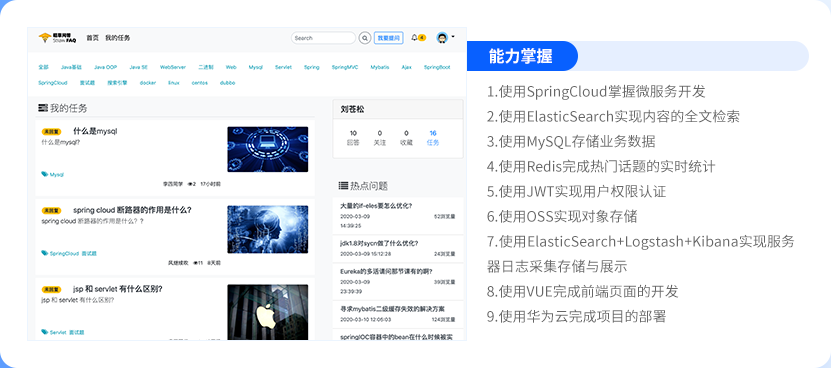Open question spring cloud 断路器的作用是什么
Viewport: 831px width, 368px height.
click(132, 210)
